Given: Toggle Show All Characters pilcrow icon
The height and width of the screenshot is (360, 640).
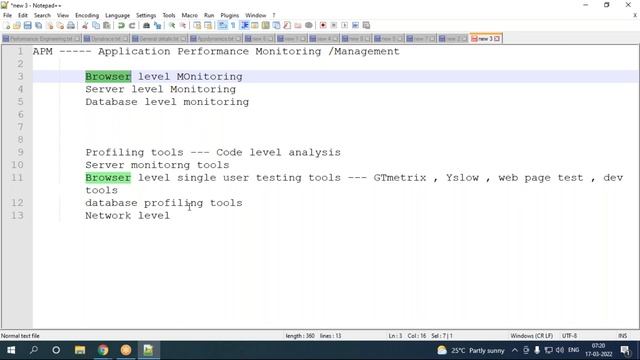Looking at the screenshot, I should tap(233, 25).
